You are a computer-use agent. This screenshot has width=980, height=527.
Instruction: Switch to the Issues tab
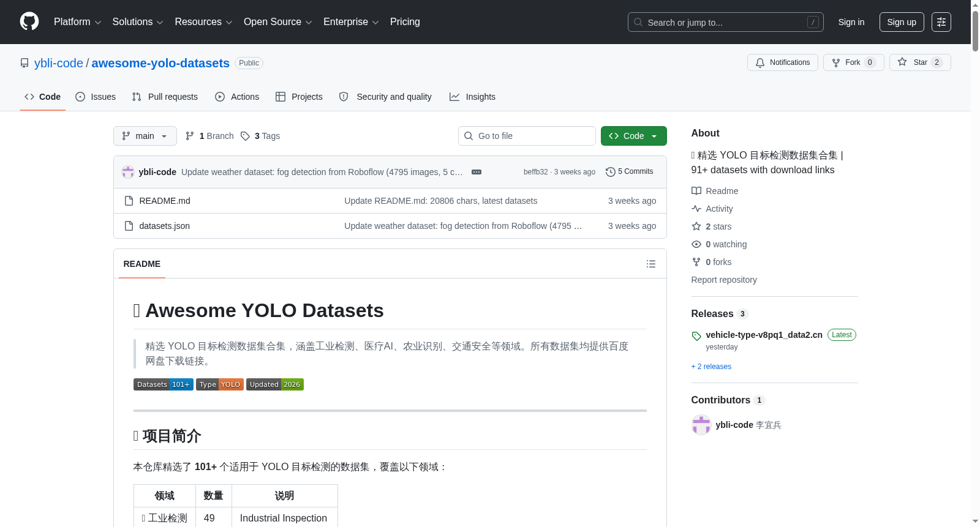click(x=96, y=97)
